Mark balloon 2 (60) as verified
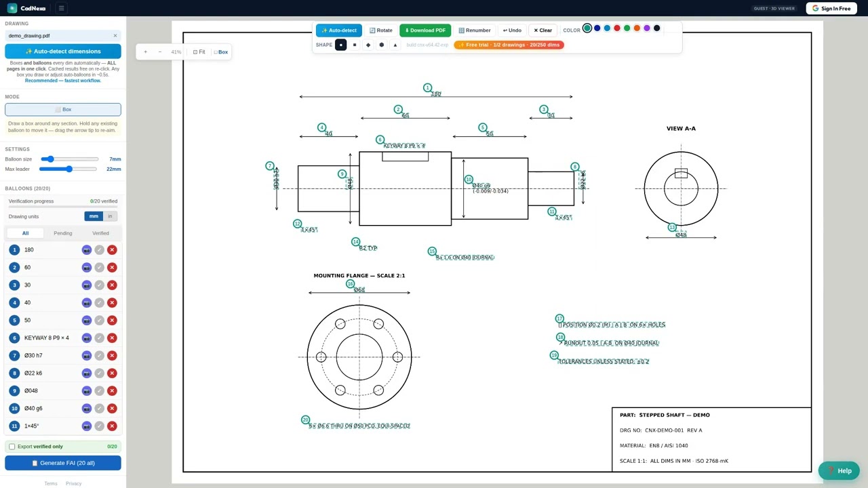 click(x=100, y=268)
